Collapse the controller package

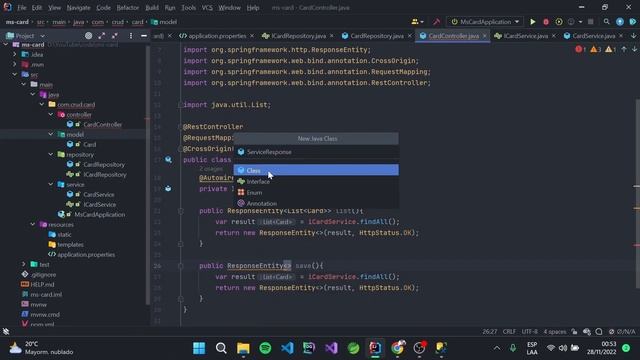(51, 114)
